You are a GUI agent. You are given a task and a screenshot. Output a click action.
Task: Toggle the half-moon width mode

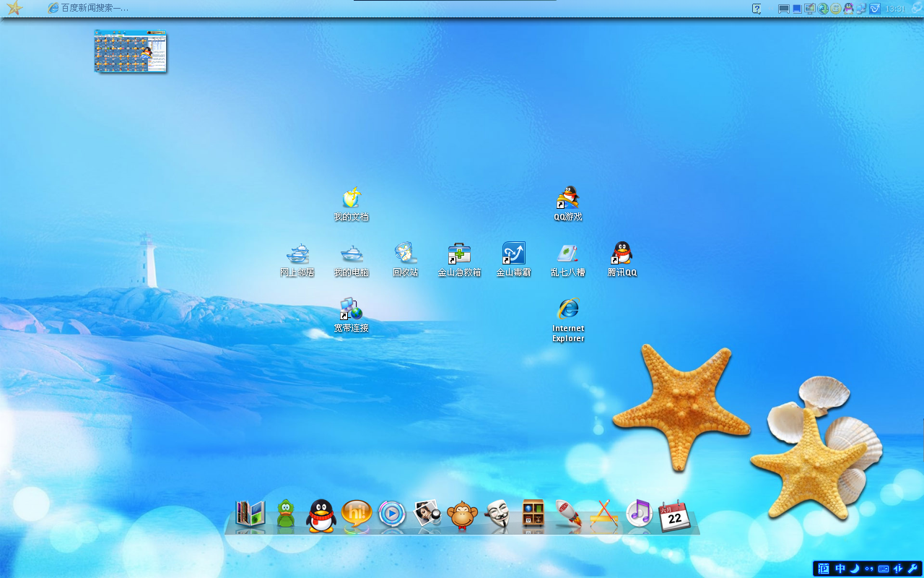pos(855,569)
